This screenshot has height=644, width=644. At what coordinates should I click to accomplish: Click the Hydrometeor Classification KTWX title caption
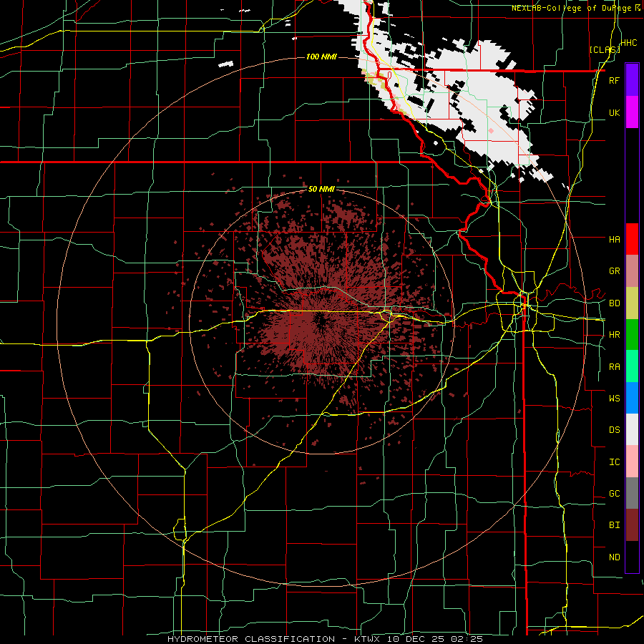[326, 639]
